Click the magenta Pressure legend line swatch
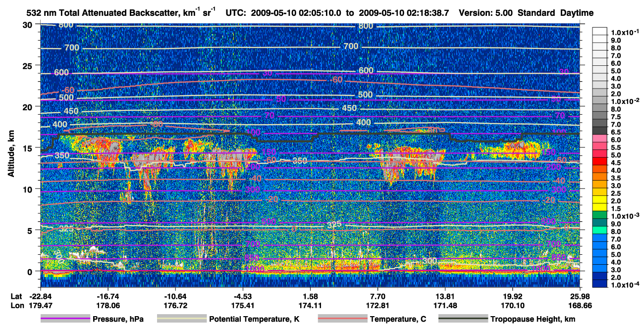Screen dimensions: 644x330 coord(65,319)
